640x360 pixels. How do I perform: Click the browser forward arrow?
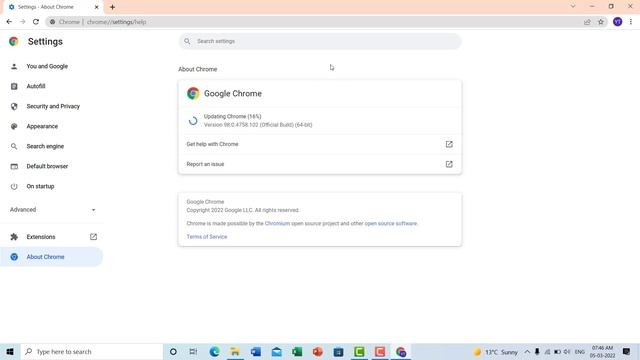pos(22,22)
